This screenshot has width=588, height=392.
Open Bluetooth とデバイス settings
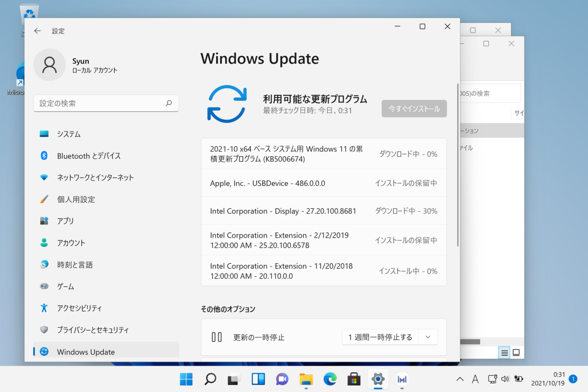pyautogui.click(x=106, y=156)
